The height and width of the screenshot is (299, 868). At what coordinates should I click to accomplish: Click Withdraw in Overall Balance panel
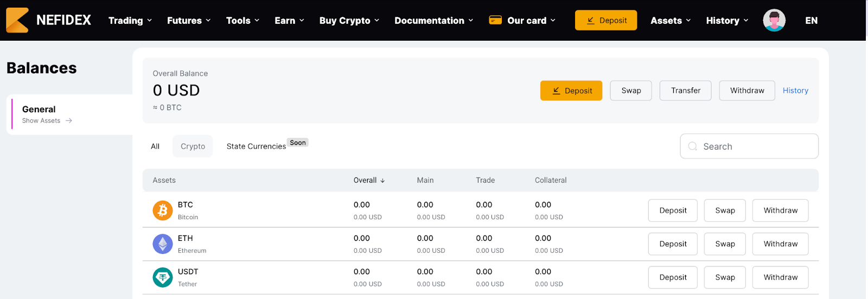coord(747,91)
